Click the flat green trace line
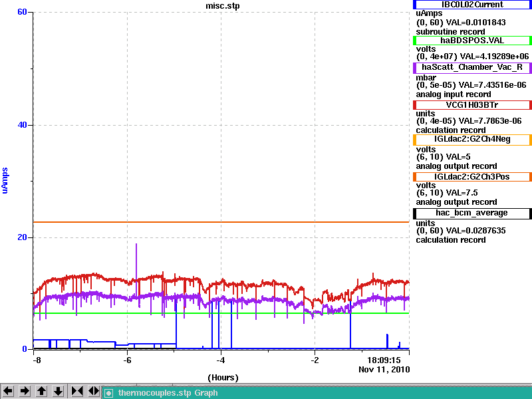The image size is (532, 399). coord(221,313)
